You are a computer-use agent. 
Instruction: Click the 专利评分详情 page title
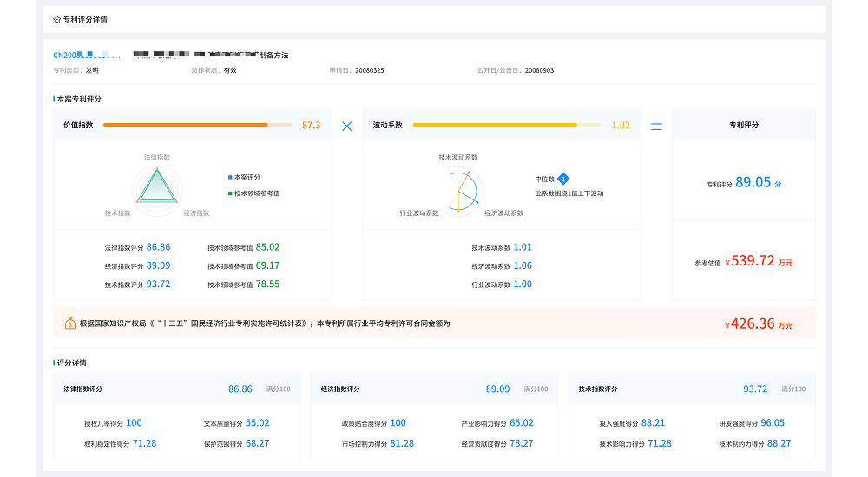85,19
